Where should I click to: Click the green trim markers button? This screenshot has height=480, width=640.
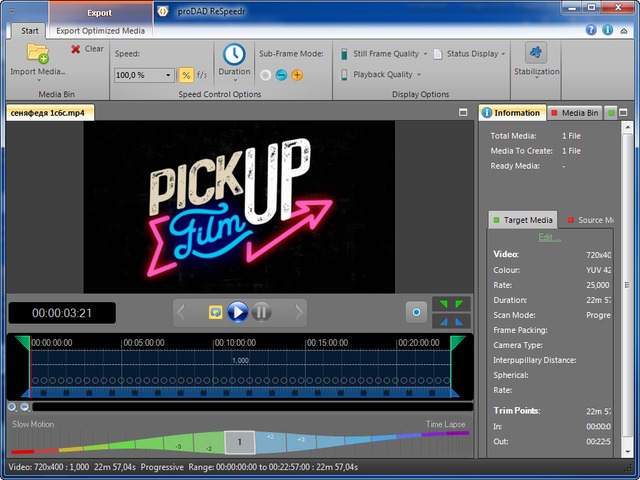point(451,304)
